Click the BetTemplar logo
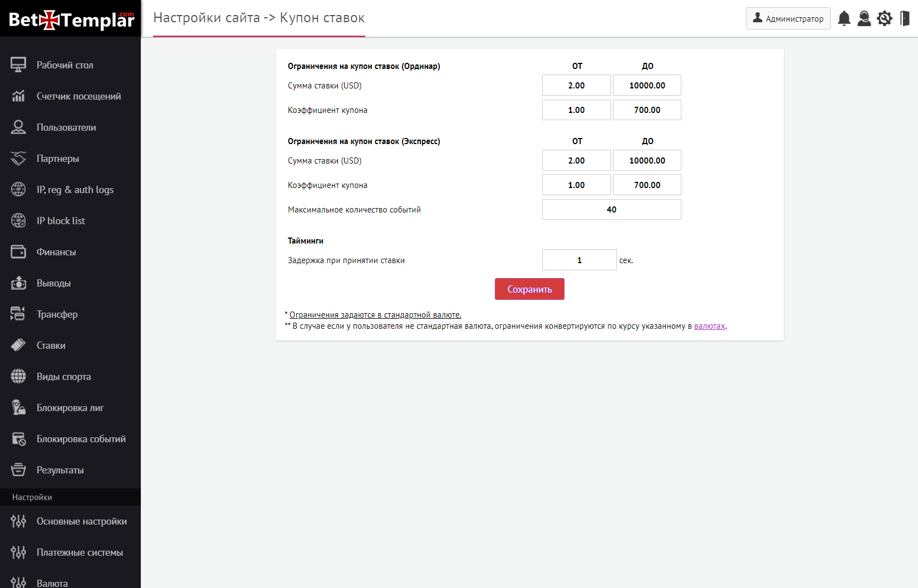Screen dimensions: 918x588 [x=71, y=19]
